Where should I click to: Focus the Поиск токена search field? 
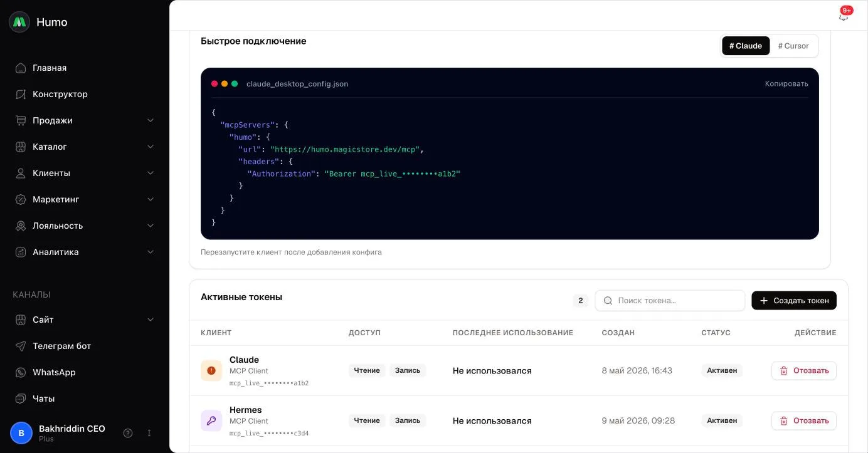point(670,301)
